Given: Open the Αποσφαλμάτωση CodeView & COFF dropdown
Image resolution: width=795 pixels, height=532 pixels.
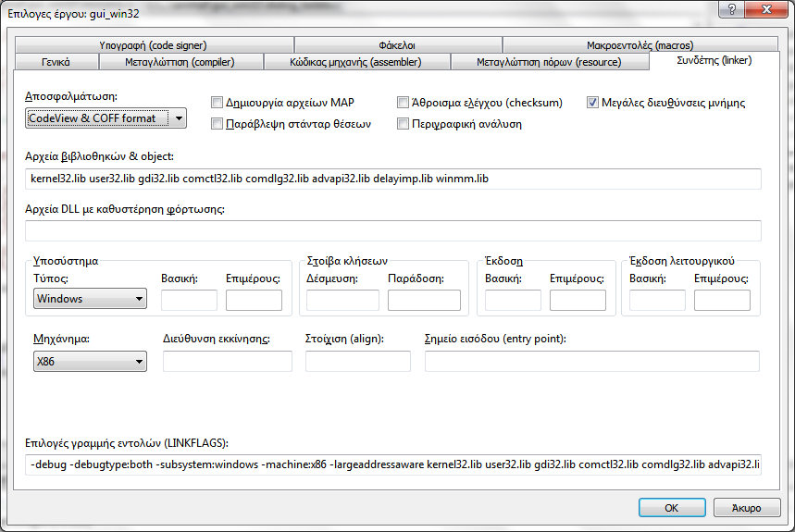Looking at the screenshot, I should point(106,118).
